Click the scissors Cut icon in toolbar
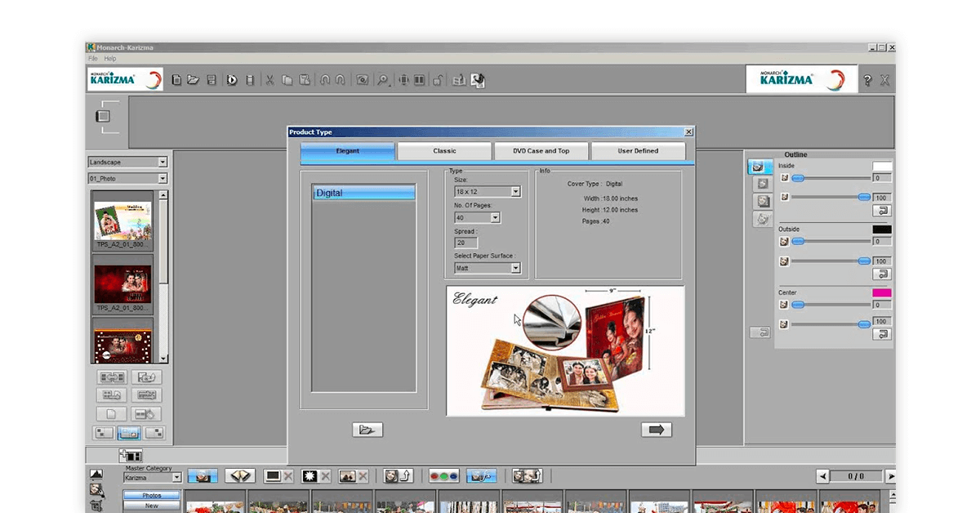 point(269,80)
